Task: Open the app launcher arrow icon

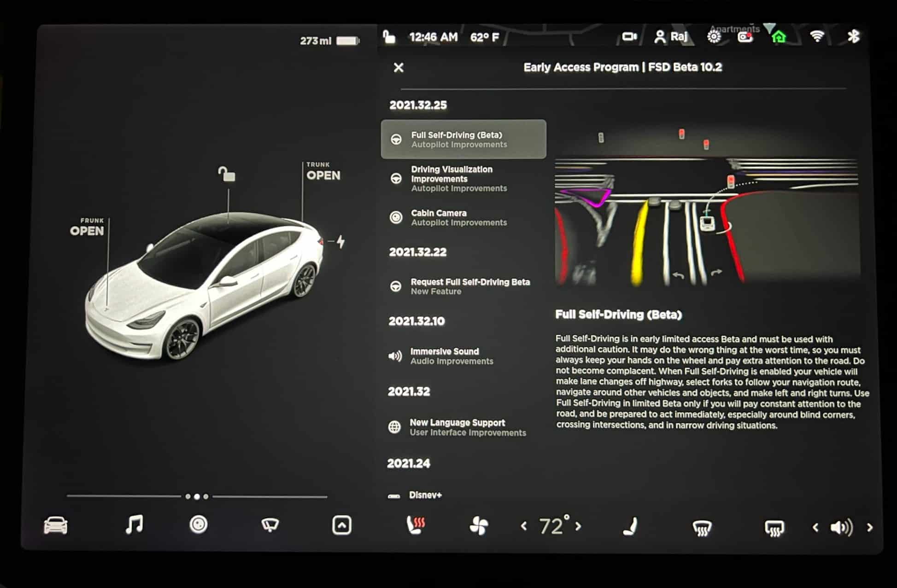Action: click(x=342, y=525)
